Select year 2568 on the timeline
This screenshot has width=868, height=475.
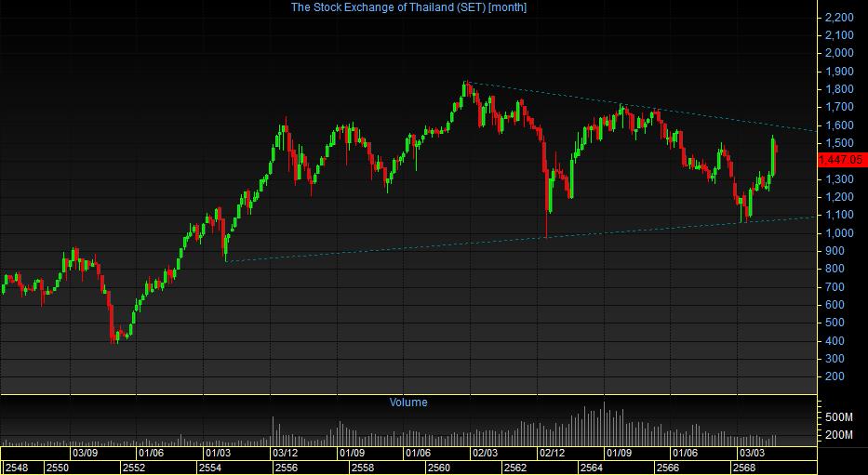point(744,468)
